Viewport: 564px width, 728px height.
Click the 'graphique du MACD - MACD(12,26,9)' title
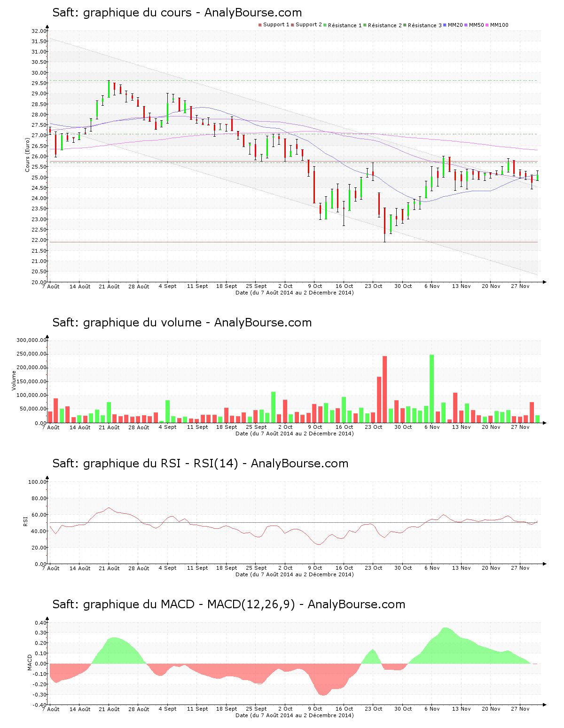coord(189,604)
